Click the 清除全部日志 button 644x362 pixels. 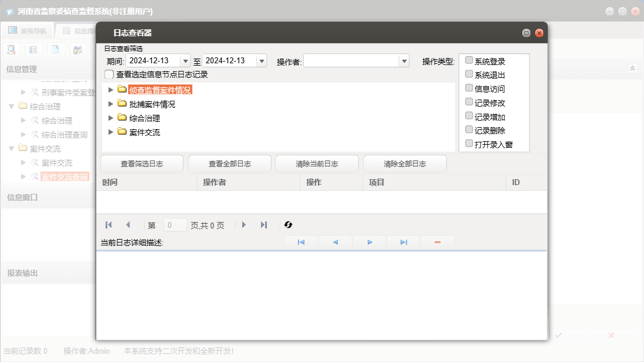[x=405, y=164]
